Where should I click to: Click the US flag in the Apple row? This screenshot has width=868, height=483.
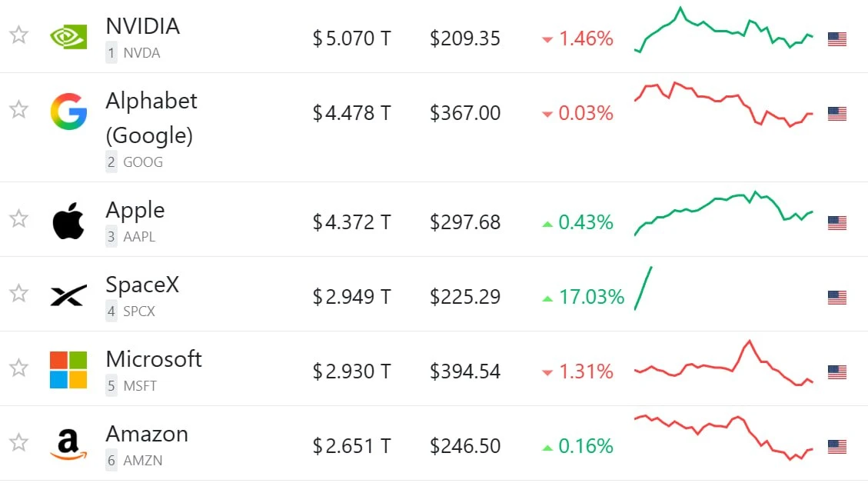click(x=837, y=223)
